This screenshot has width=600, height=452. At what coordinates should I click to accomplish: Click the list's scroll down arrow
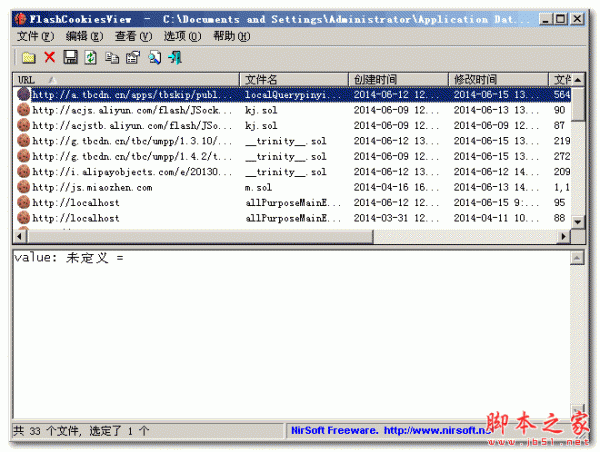point(578,222)
